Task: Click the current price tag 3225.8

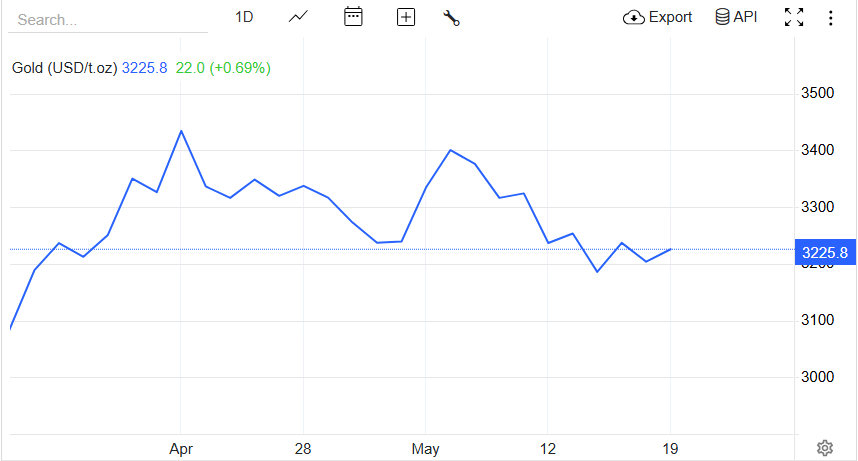Action: pos(825,252)
